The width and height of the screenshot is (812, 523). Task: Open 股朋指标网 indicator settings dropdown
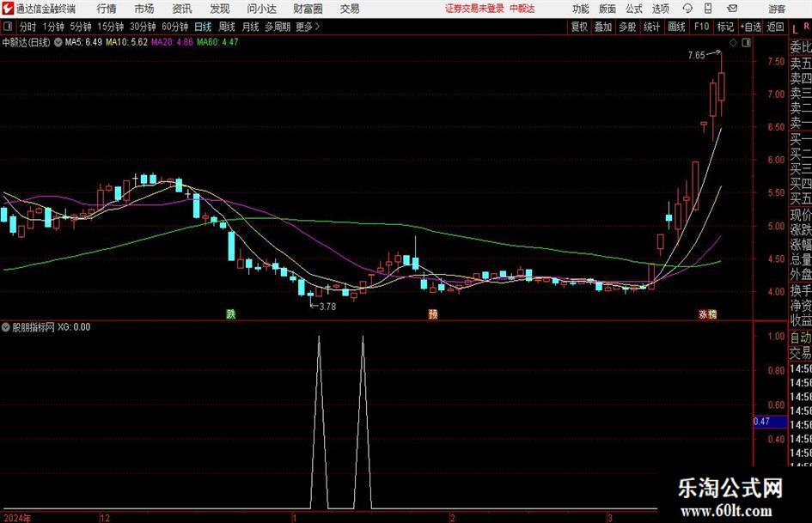[6, 327]
